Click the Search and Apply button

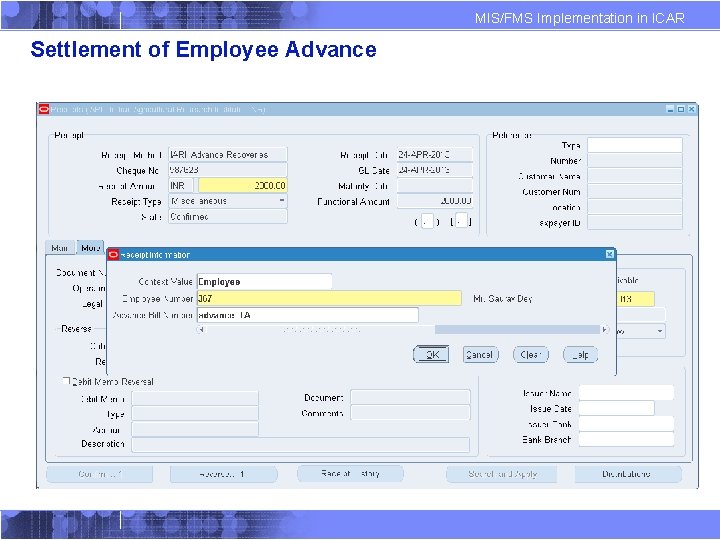[502, 474]
